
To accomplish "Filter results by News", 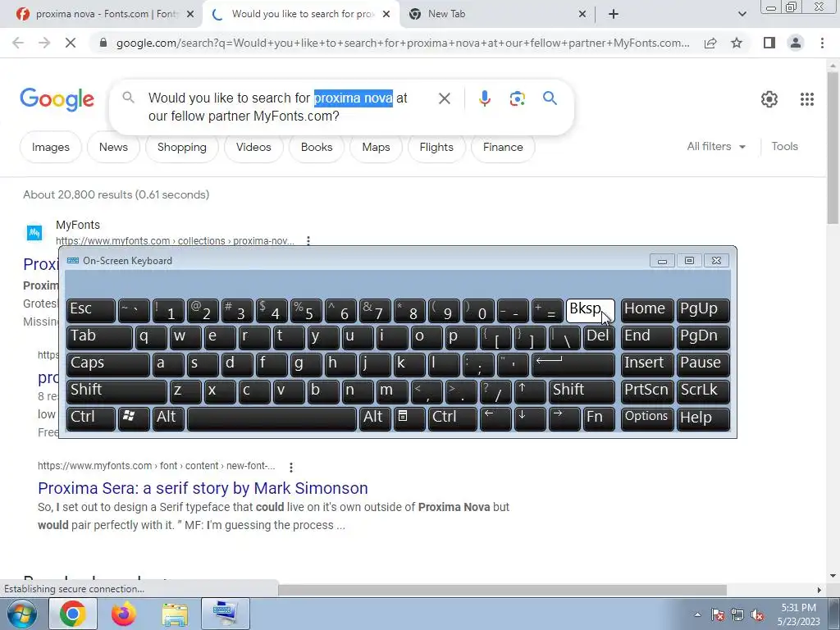I will point(113,147).
